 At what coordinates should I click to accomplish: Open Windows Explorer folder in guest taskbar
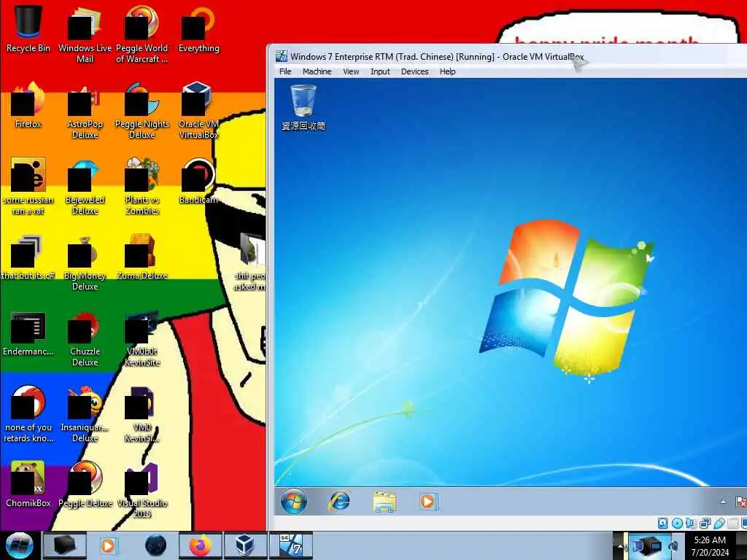[384, 502]
